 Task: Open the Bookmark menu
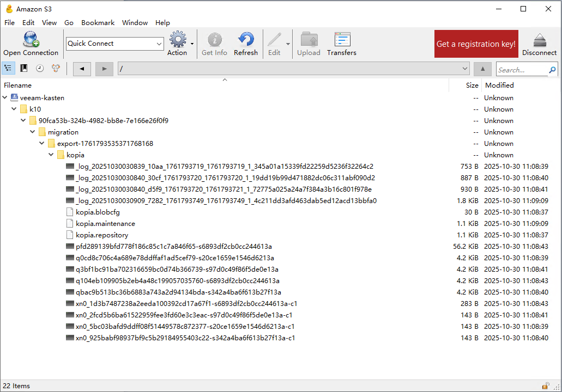(x=98, y=23)
